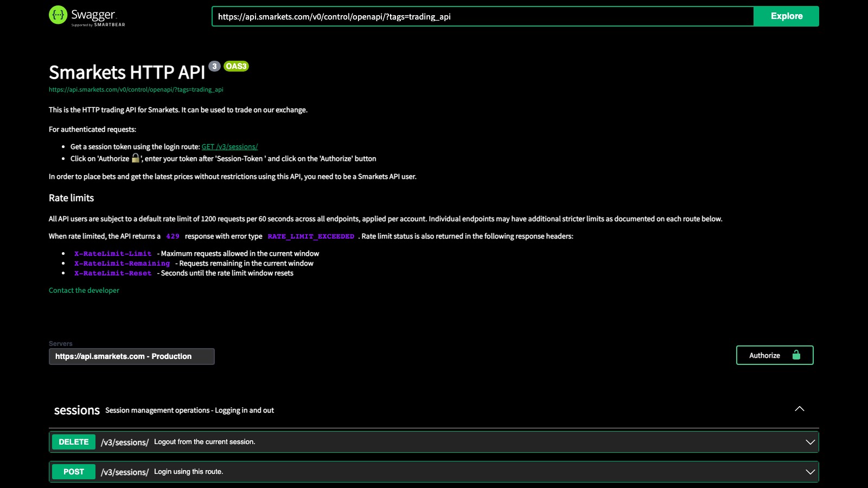
Task: Click the OAS3 badge
Action: tap(236, 66)
